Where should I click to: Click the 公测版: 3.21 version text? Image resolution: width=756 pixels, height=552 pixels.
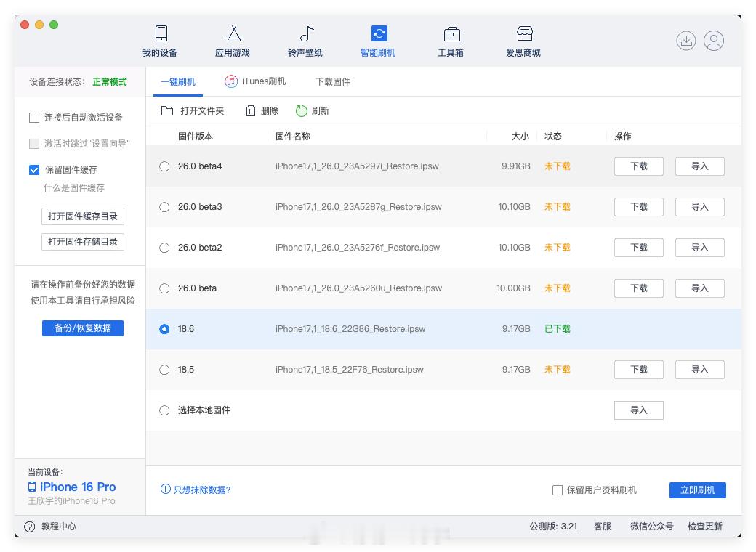coord(553,527)
